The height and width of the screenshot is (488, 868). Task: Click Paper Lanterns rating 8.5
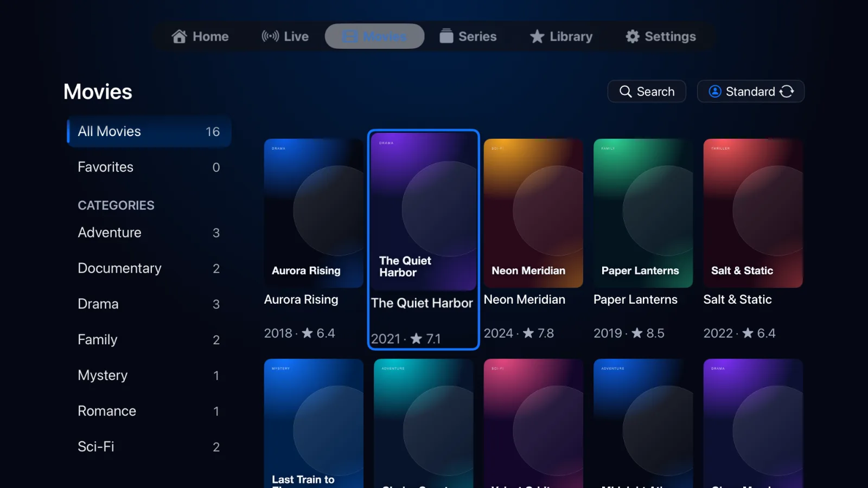(648, 333)
